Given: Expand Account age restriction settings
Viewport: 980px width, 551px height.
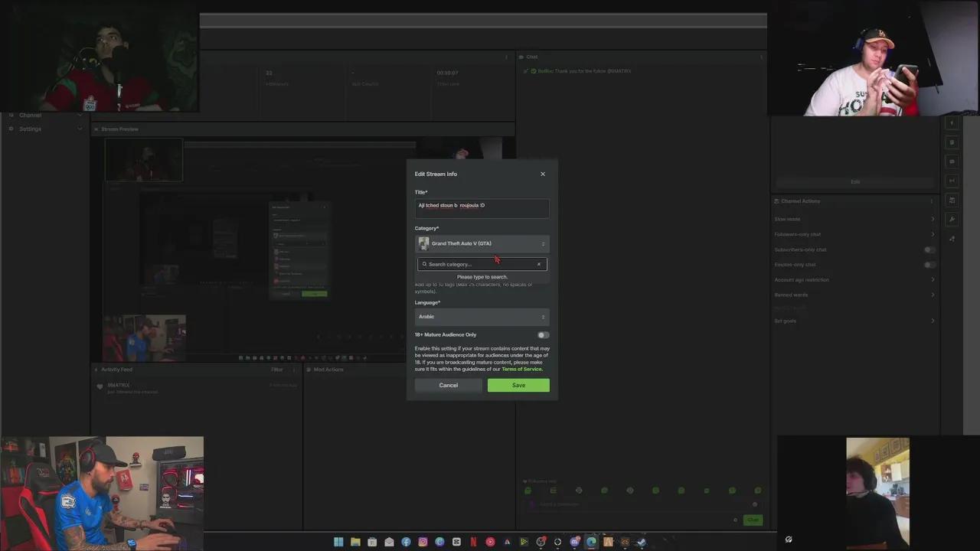Looking at the screenshot, I should [x=854, y=279].
